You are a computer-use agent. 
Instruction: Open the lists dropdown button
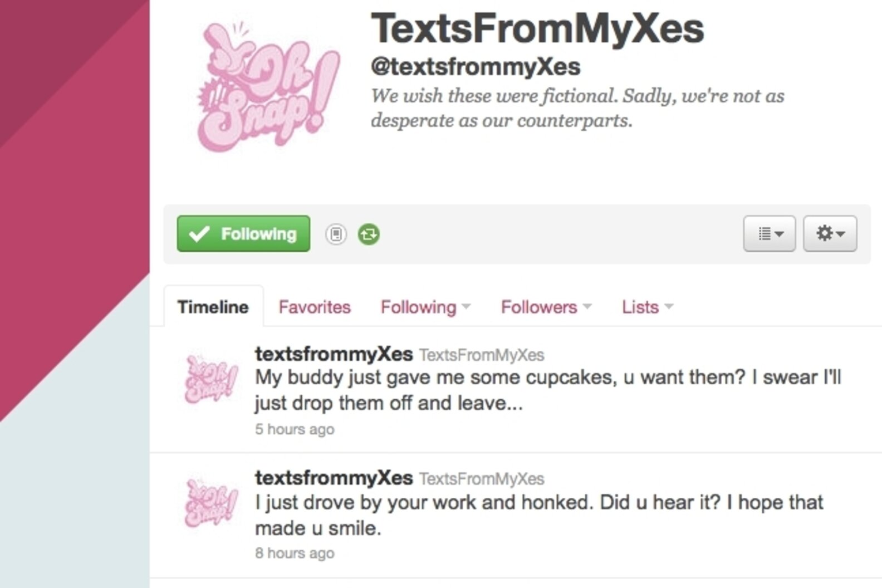pos(769,234)
